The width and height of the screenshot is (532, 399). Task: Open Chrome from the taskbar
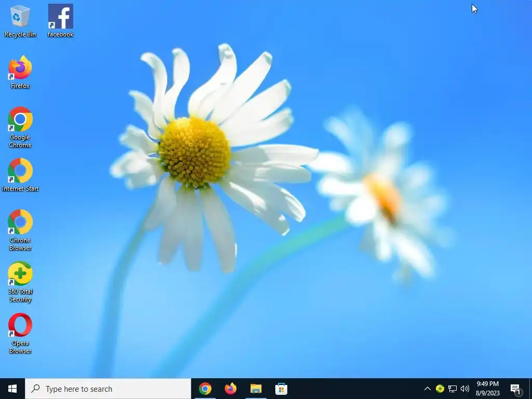205,389
